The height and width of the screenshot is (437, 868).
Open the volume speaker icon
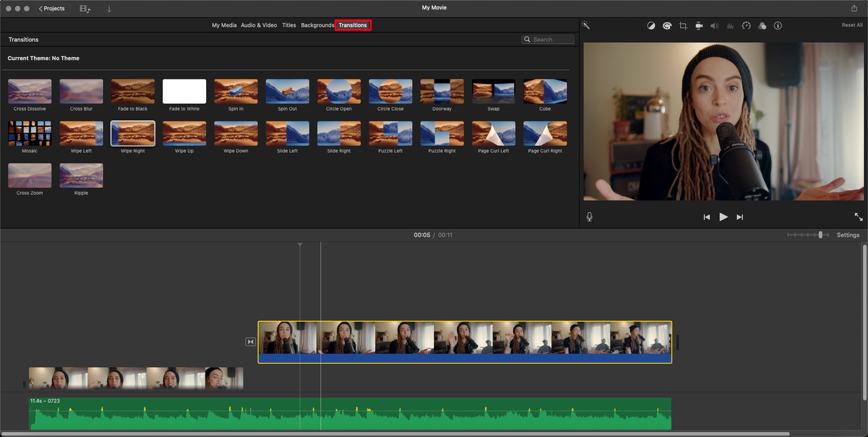tap(714, 26)
